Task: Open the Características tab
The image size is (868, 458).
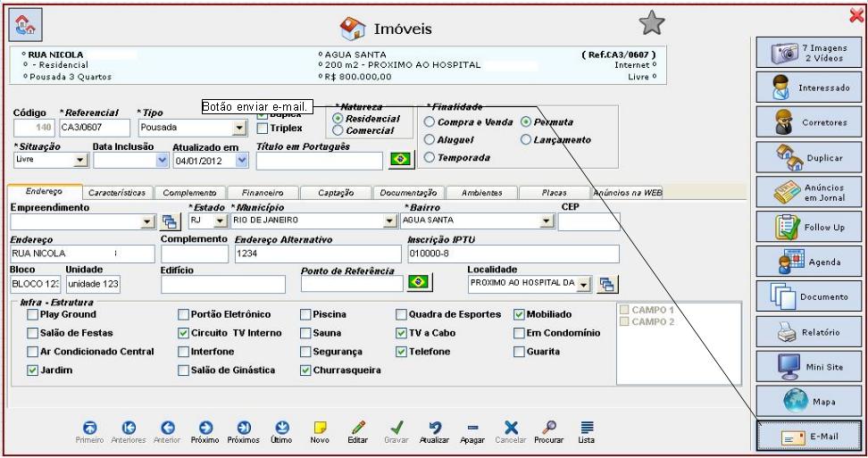Action: click(118, 192)
